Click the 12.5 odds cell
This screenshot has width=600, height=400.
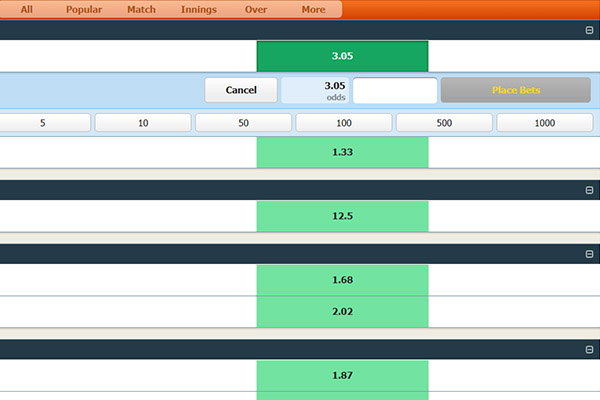click(342, 216)
